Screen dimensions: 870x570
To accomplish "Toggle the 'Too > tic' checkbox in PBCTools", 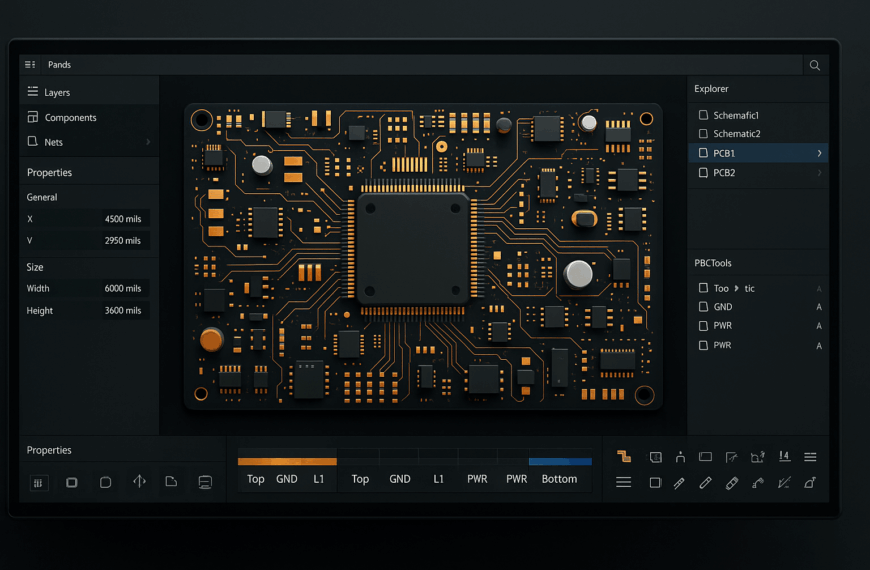I will (x=703, y=287).
